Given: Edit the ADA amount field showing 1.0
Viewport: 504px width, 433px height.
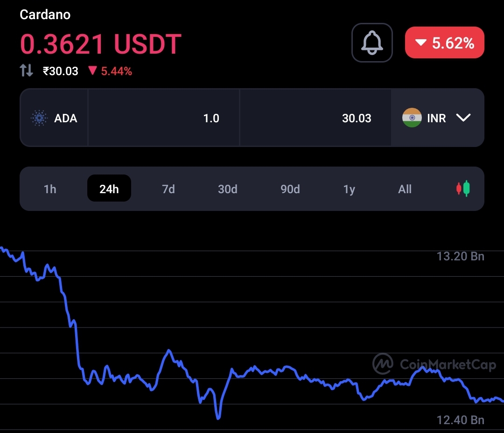Looking at the screenshot, I should click(x=164, y=118).
